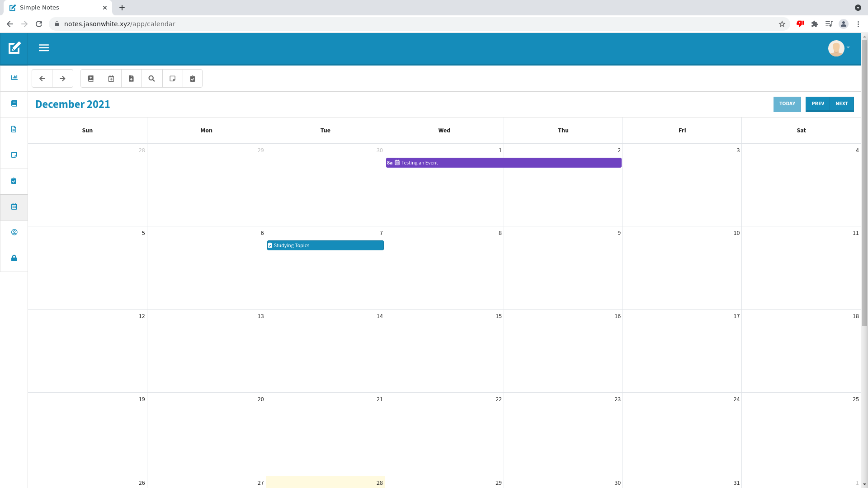Click the TODAY button
868x488 pixels.
click(x=787, y=104)
